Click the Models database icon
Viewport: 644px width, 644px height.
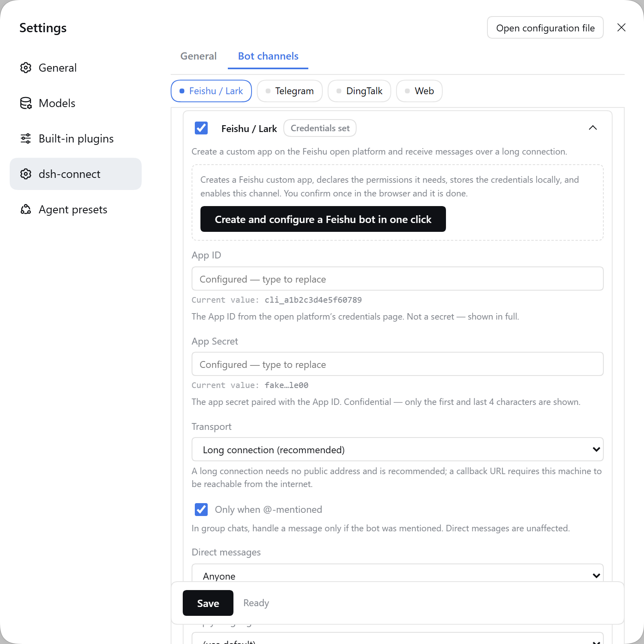[x=26, y=103]
